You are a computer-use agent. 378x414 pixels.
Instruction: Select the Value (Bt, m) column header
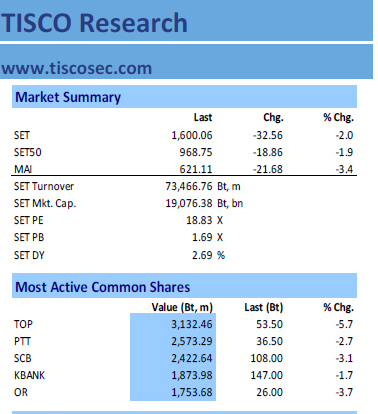pyautogui.click(x=182, y=307)
